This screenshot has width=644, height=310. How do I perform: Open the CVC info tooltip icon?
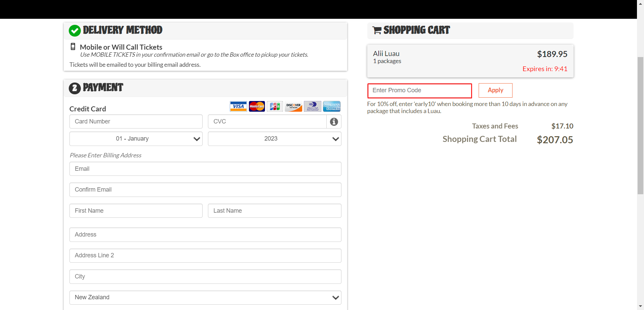pyautogui.click(x=334, y=121)
